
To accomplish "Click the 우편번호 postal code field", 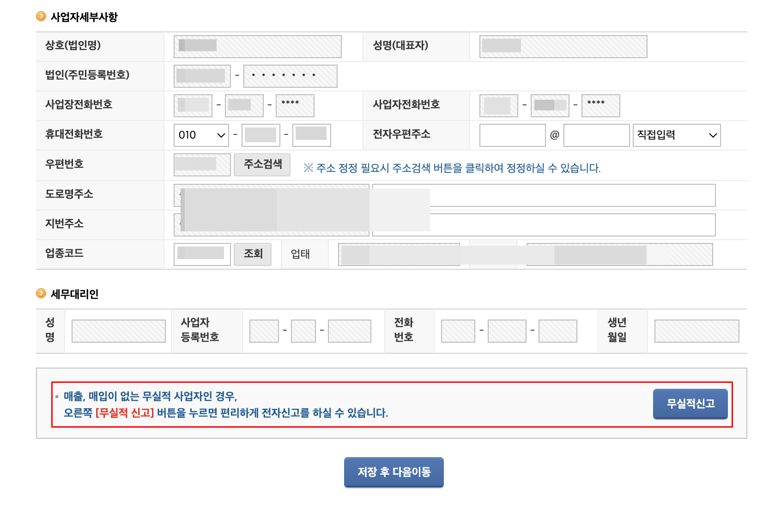I will 202,164.
